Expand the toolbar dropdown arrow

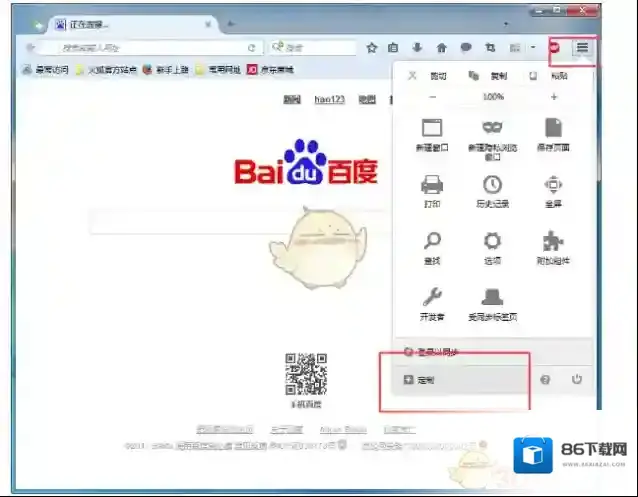pos(533,48)
